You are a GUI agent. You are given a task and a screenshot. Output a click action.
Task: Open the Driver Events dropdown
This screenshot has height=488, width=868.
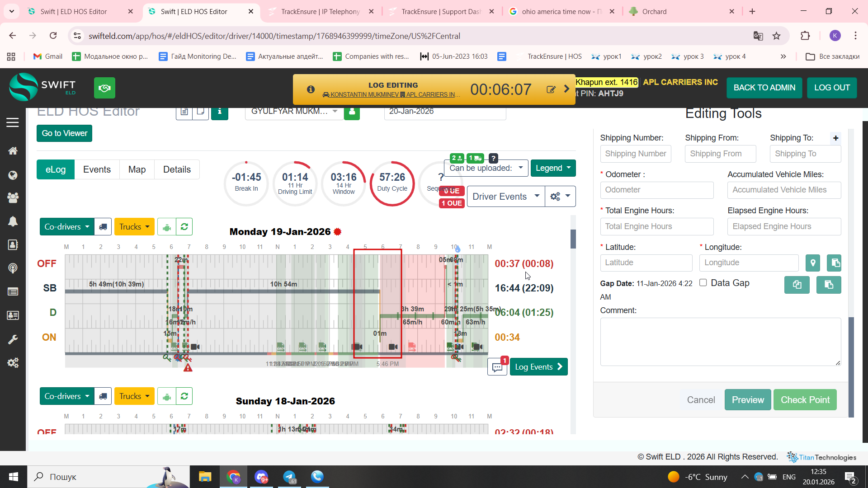[x=505, y=197]
